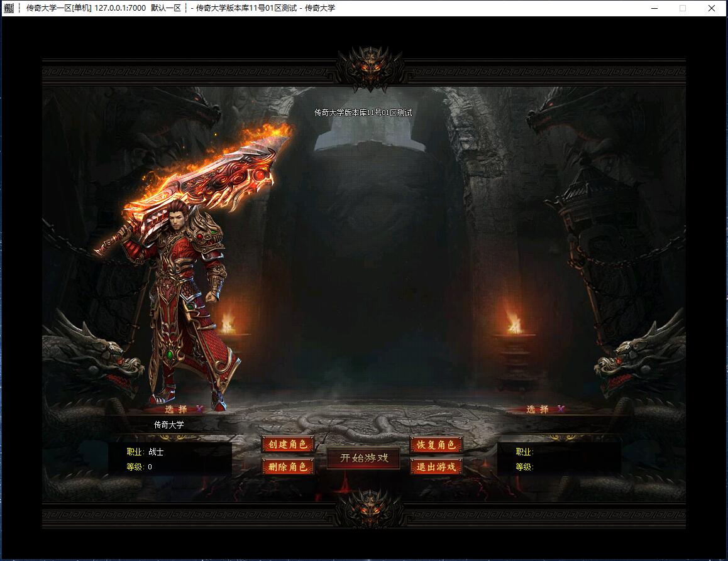
Task: Click the 删除角色 button
Action: tap(288, 467)
